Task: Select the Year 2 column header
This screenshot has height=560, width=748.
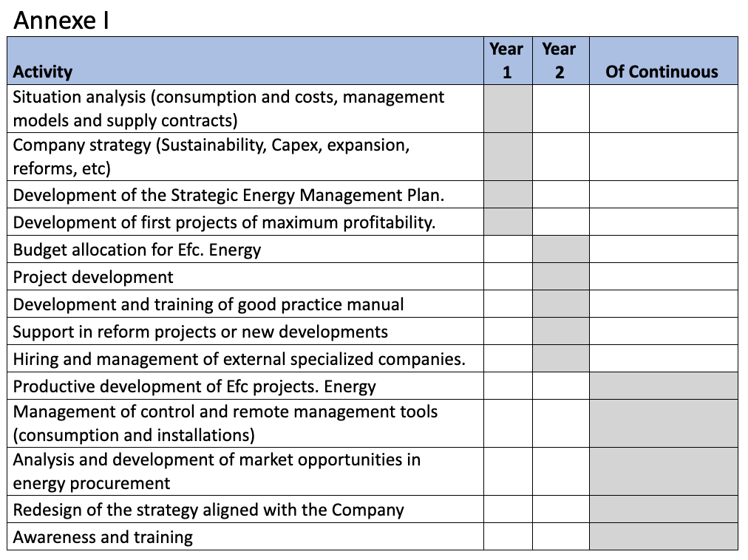Action: 560,61
